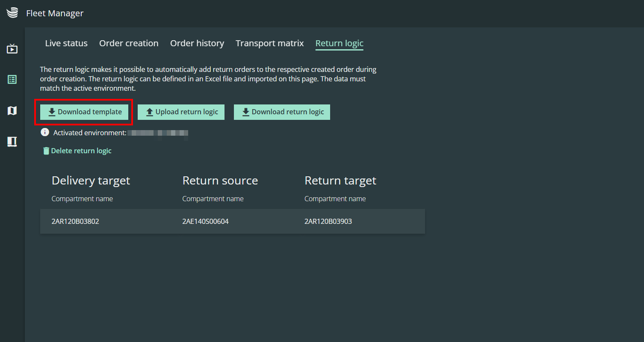Click the Upload return logic button
This screenshot has height=342, width=644.
click(x=181, y=112)
